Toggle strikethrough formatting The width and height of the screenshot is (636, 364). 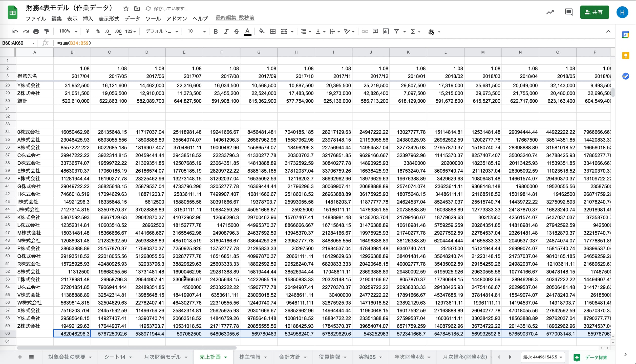coord(236,31)
